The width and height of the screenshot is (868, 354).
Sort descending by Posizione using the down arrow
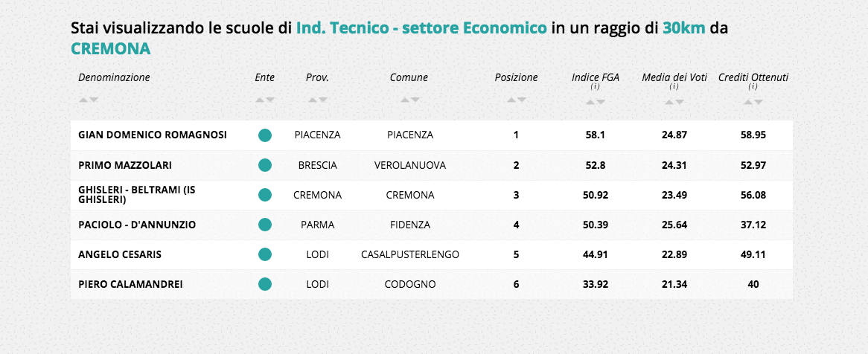pyautogui.click(x=522, y=100)
